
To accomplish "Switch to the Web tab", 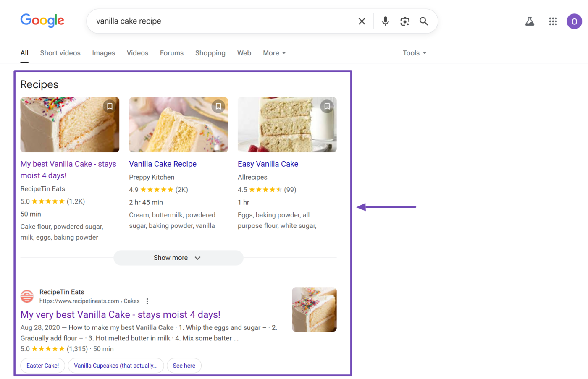I will pos(244,53).
